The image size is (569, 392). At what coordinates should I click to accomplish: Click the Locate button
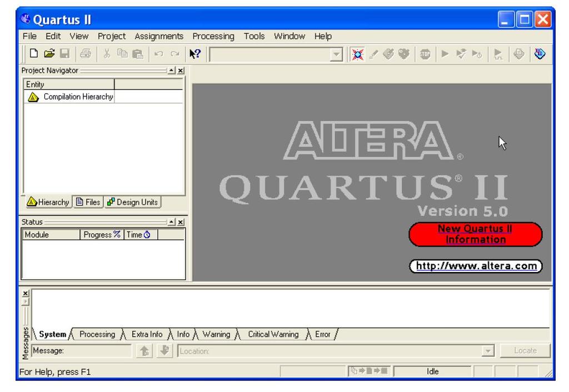click(x=525, y=351)
